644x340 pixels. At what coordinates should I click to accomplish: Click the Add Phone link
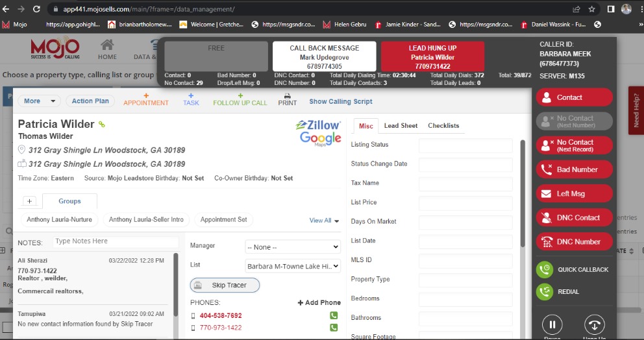(319, 303)
